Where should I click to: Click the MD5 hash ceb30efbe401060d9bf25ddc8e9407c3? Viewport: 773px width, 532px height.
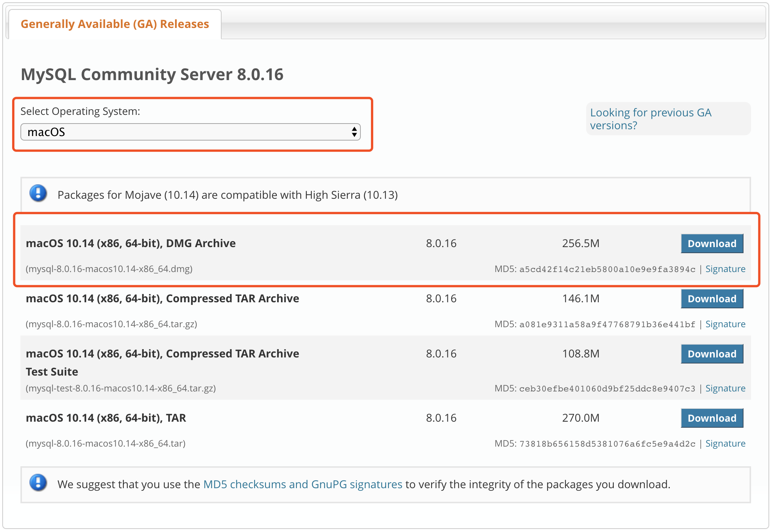coord(607,388)
